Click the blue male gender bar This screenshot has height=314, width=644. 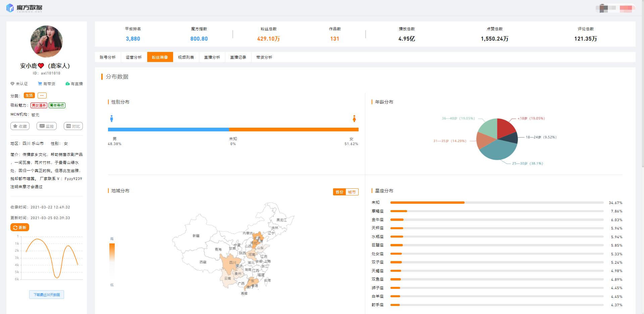click(x=168, y=129)
